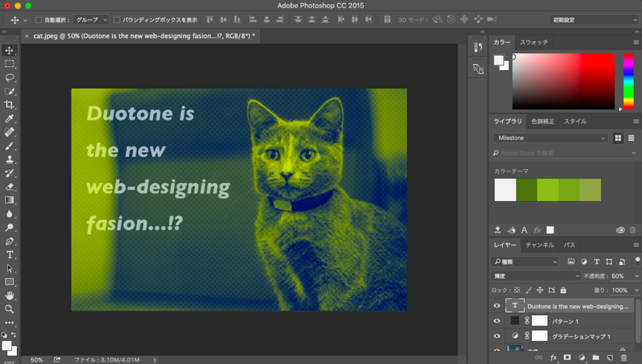The image size is (642, 364).
Task: Select the Eraser tool
Action: tap(9, 187)
